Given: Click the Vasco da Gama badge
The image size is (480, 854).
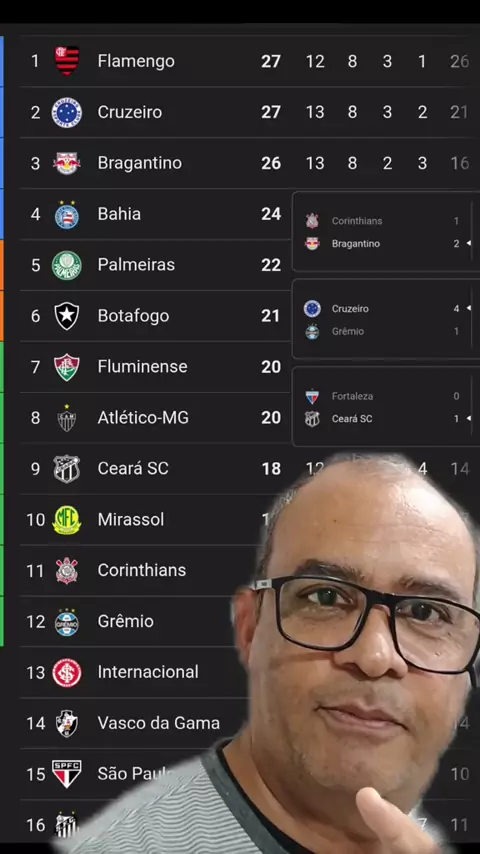Looking at the screenshot, I should 67,723.
